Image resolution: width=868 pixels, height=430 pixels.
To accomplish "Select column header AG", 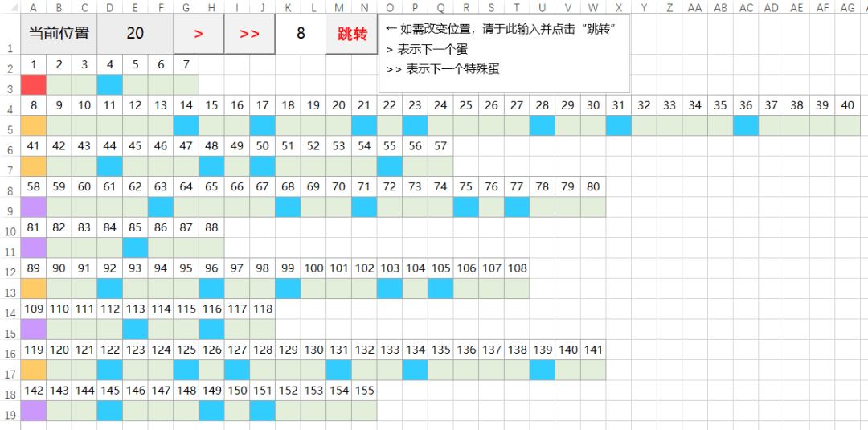I will 848,6.
